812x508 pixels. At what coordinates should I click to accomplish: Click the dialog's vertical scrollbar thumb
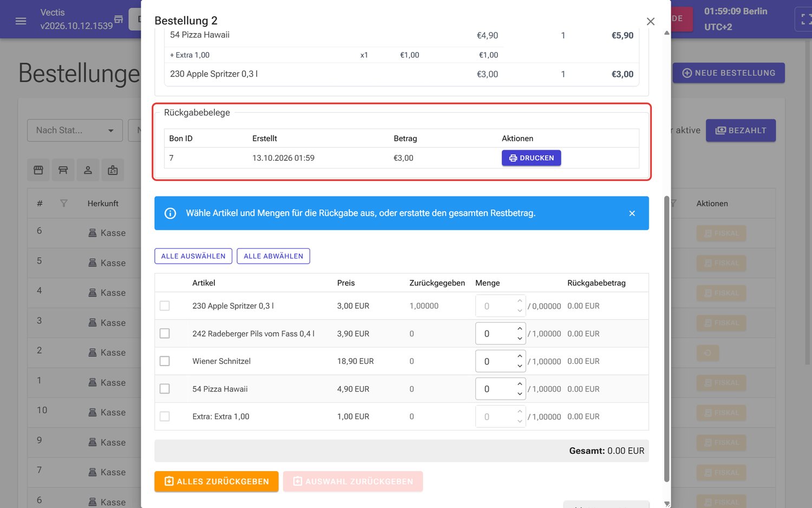click(667, 338)
